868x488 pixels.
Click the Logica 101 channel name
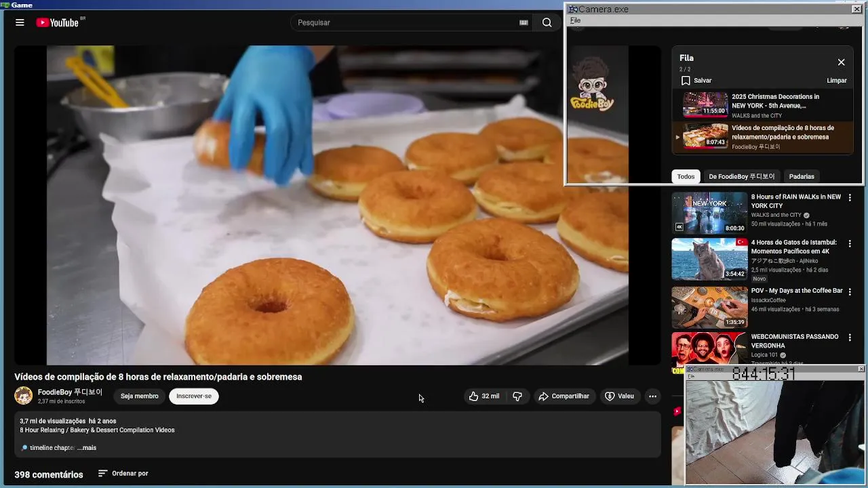point(764,355)
